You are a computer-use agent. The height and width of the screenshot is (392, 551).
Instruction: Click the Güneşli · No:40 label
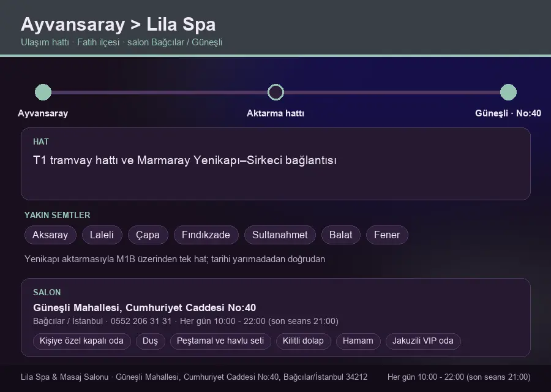point(508,113)
